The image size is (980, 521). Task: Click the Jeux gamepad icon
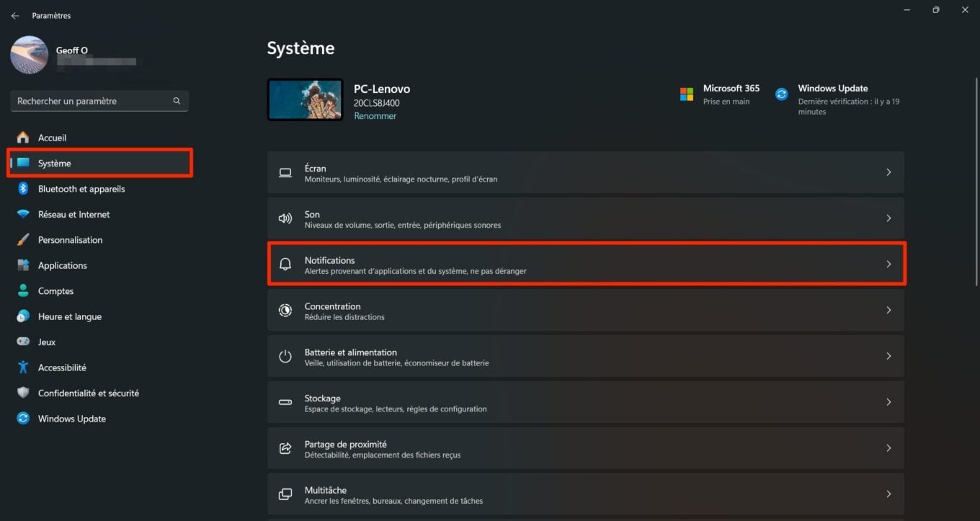coord(23,342)
